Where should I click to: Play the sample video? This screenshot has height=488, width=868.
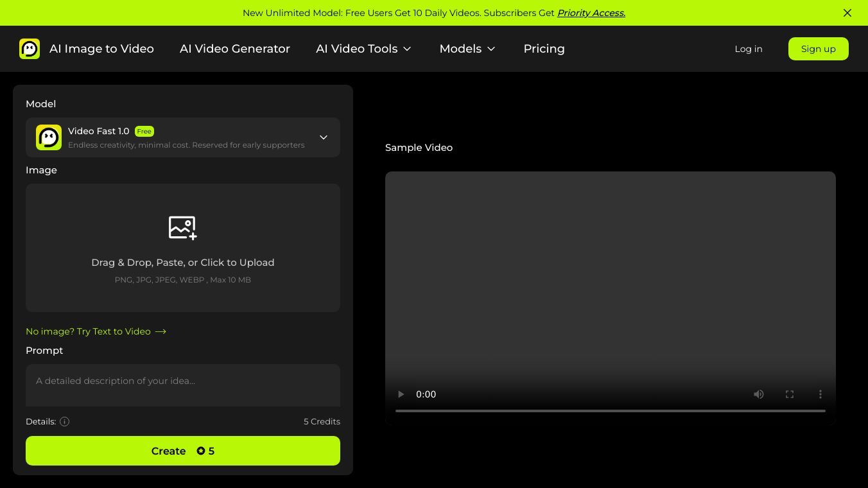pyautogui.click(x=401, y=394)
